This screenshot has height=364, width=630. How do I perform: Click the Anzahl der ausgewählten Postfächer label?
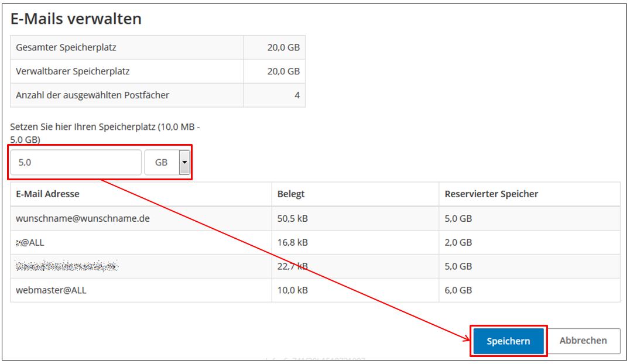tap(93, 95)
